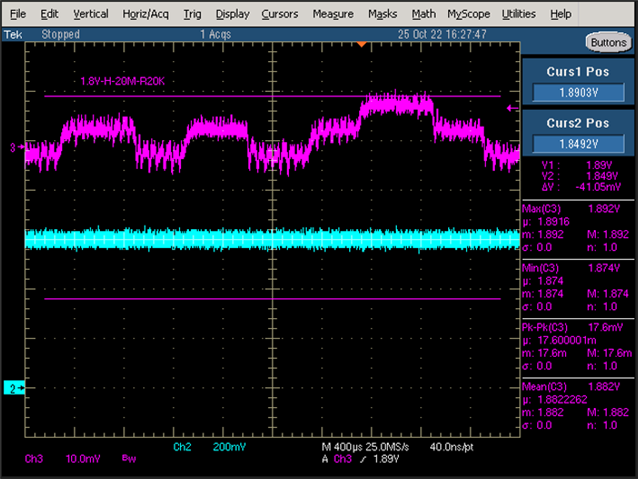Open the MyScope menu

[468, 14]
